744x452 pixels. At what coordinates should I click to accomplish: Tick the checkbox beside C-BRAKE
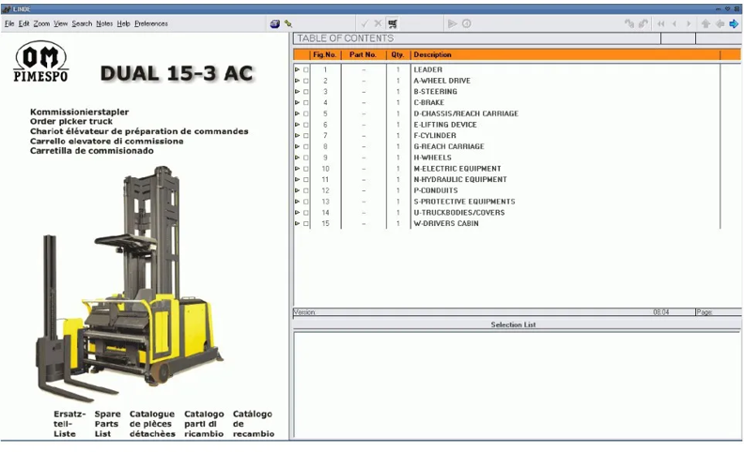[x=306, y=103]
